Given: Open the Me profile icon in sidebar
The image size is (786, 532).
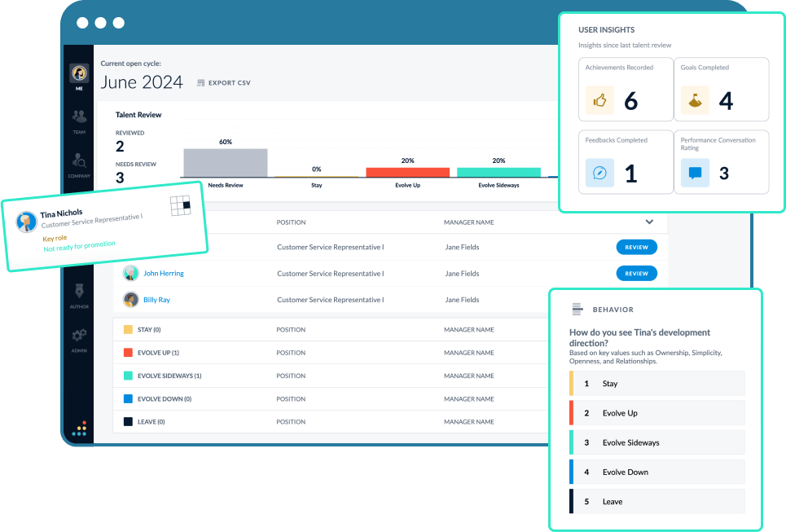Looking at the screenshot, I should tap(79, 73).
